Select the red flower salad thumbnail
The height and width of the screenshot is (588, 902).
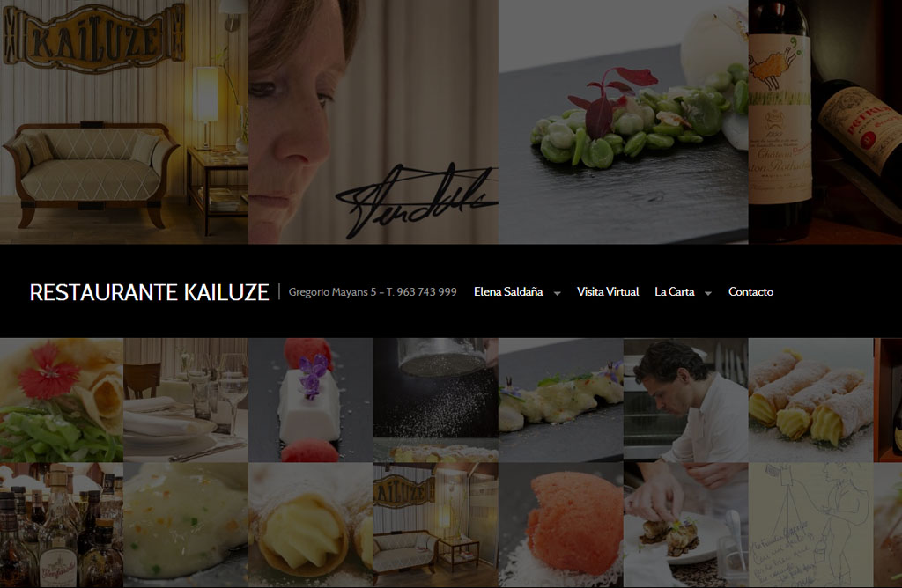point(62,400)
